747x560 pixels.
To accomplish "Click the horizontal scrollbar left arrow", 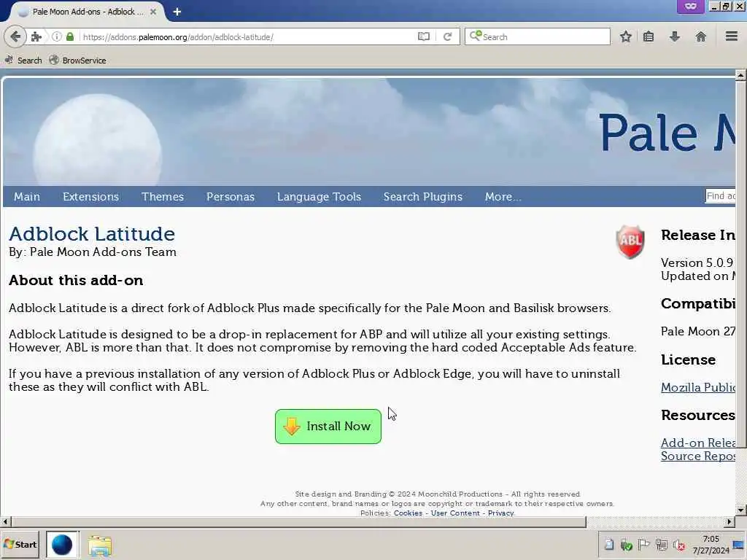I will [x=5, y=522].
